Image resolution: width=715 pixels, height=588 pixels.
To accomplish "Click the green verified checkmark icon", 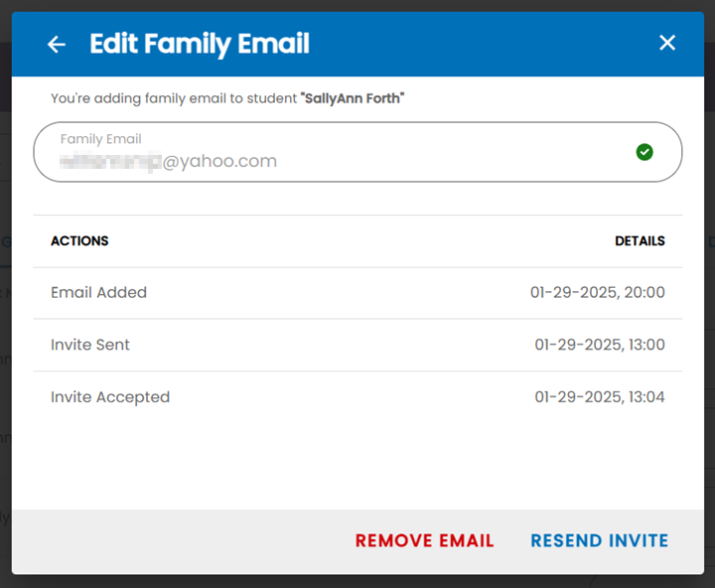I will [644, 152].
